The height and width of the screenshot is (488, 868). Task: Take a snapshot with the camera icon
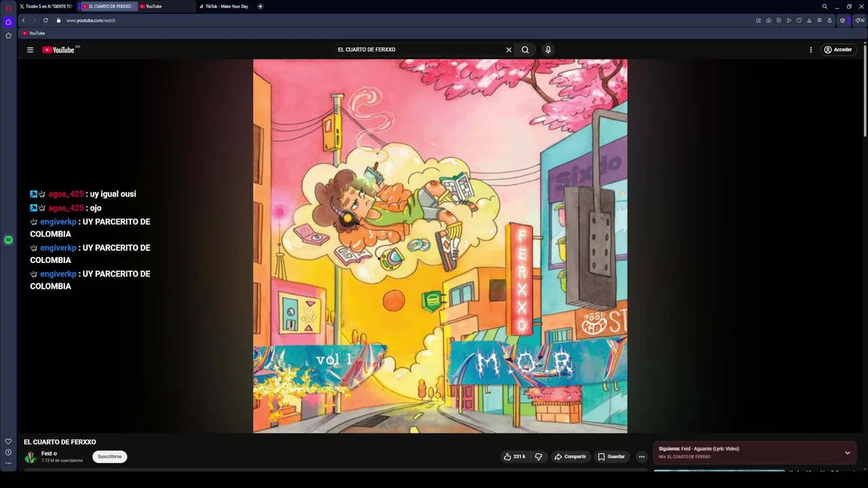768,20
